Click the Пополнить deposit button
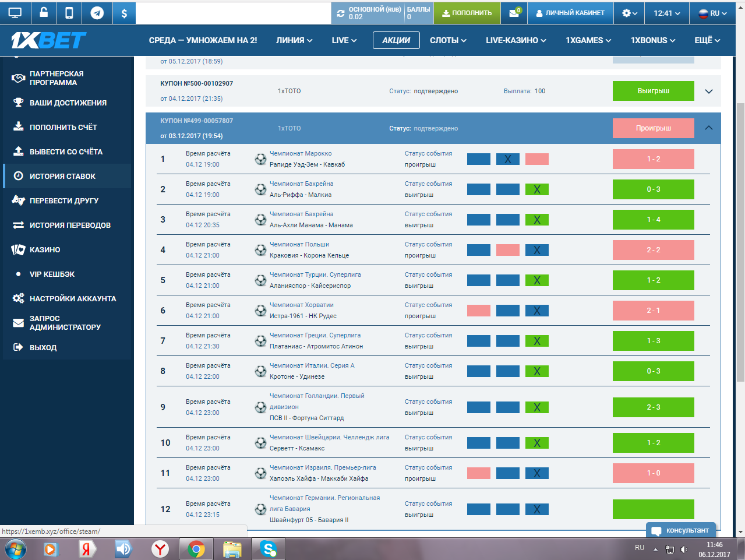 [x=467, y=13]
